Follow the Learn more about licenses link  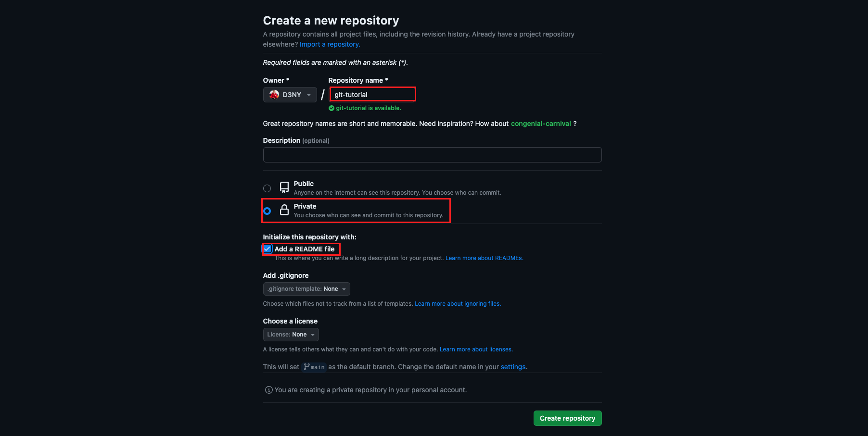(x=476, y=349)
